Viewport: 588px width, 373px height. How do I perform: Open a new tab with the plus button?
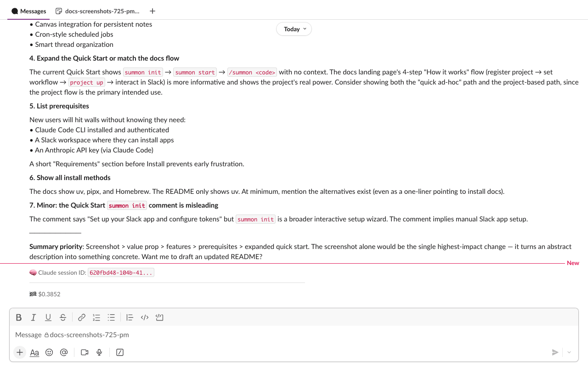click(x=152, y=11)
